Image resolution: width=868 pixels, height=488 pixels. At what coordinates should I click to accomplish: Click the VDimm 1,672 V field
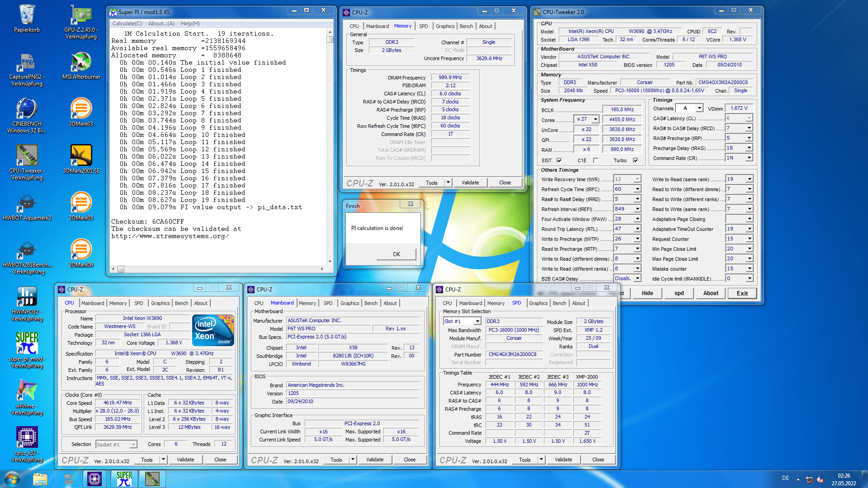click(739, 108)
